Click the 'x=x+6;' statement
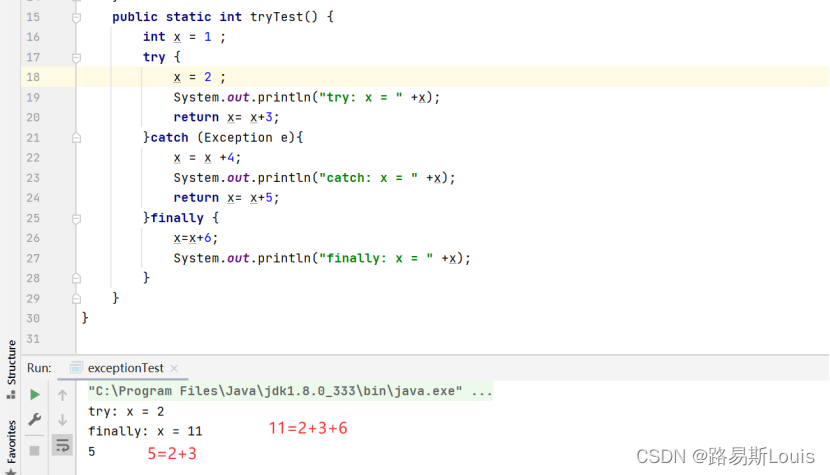The width and height of the screenshot is (830, 475). (195, 238)
